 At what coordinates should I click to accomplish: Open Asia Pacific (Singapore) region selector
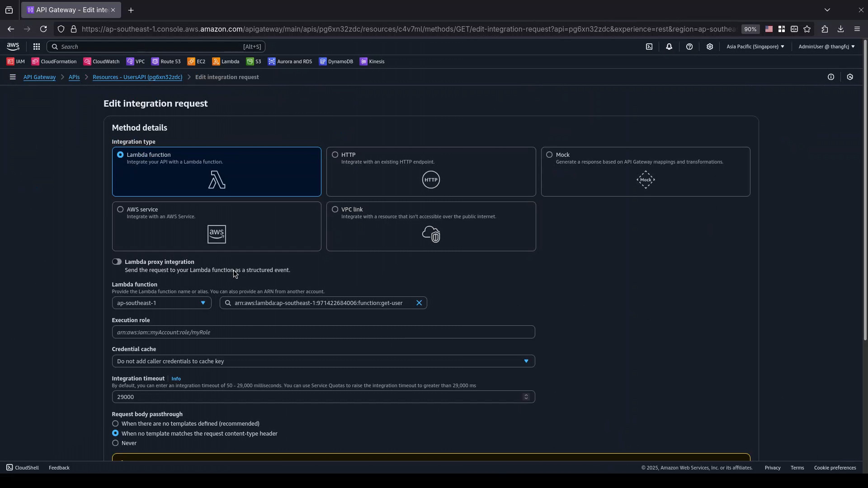tap(755, 47)
